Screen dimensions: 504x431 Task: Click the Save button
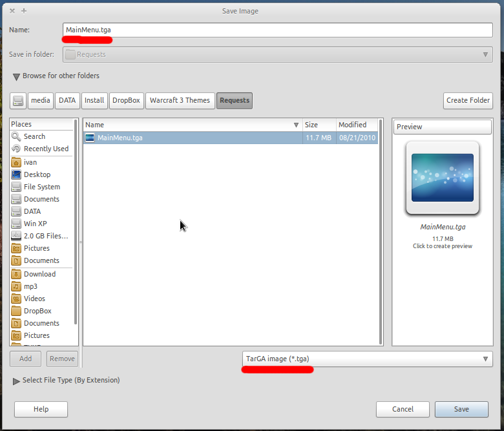[x=461, y=409]
